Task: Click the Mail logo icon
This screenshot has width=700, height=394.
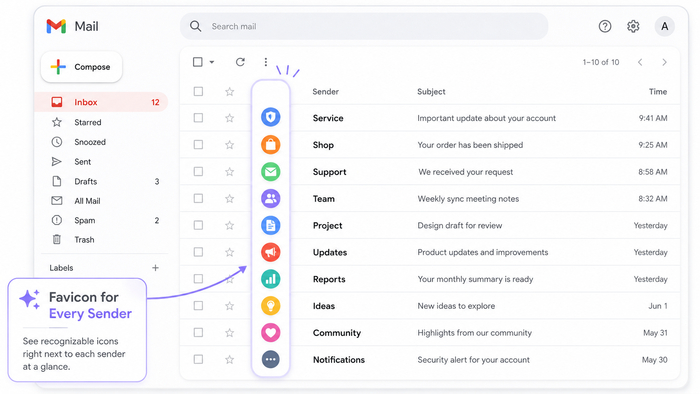Action: pyautogui.click(x=56, y=26)
